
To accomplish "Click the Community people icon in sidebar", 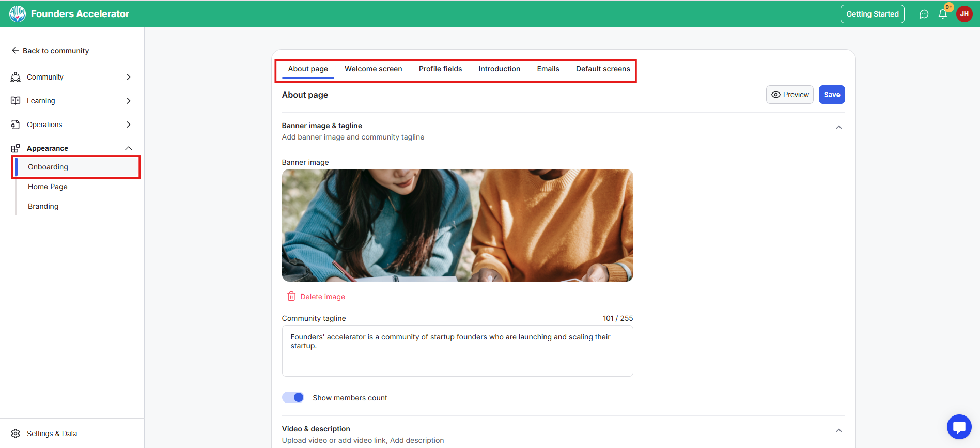I will pyautogui.click(x=15, y=77).
